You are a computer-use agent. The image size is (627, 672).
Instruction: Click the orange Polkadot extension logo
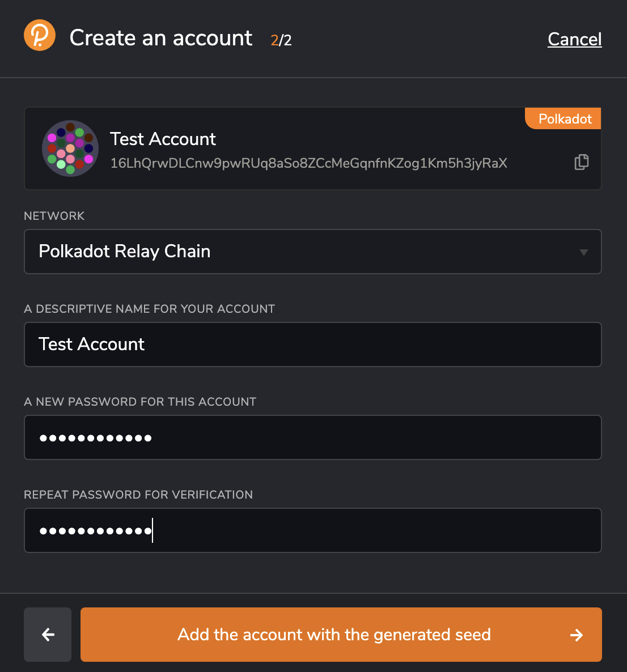tap(40, 35)
